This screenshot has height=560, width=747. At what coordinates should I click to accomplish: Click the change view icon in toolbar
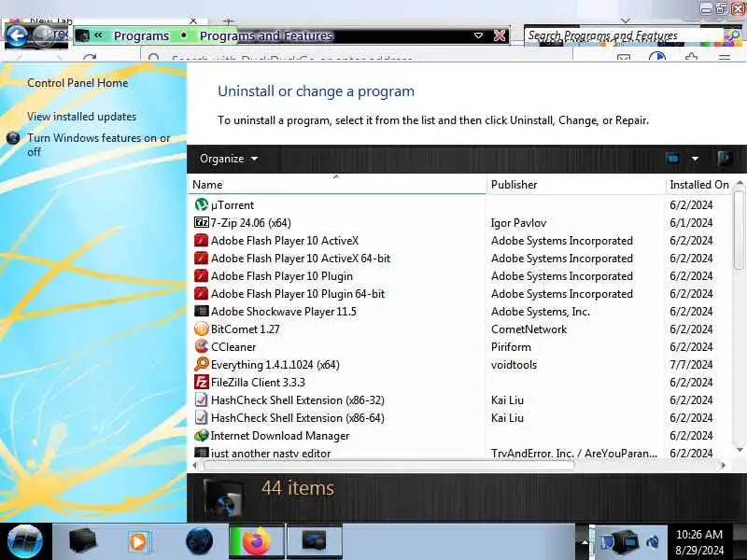672,158
